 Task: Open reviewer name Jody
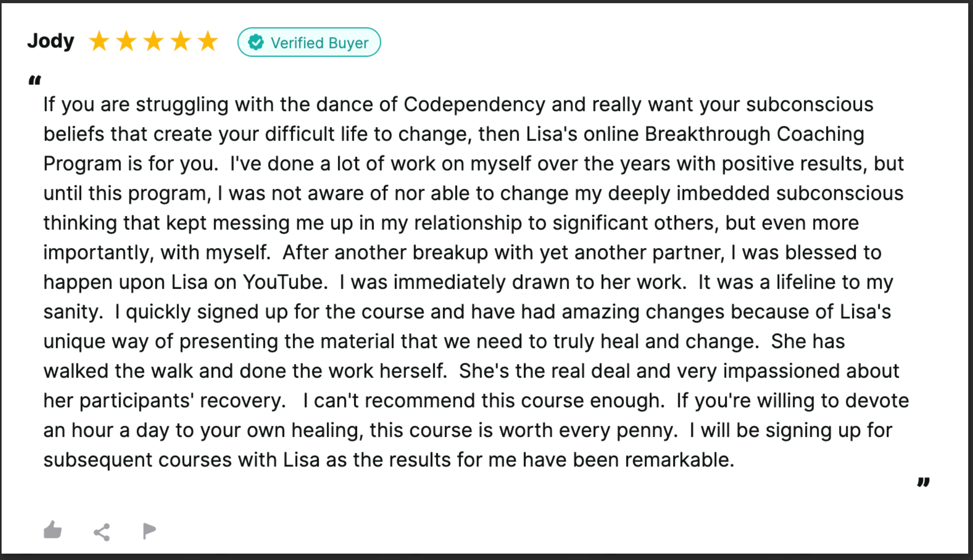click(x=51, y=41)
